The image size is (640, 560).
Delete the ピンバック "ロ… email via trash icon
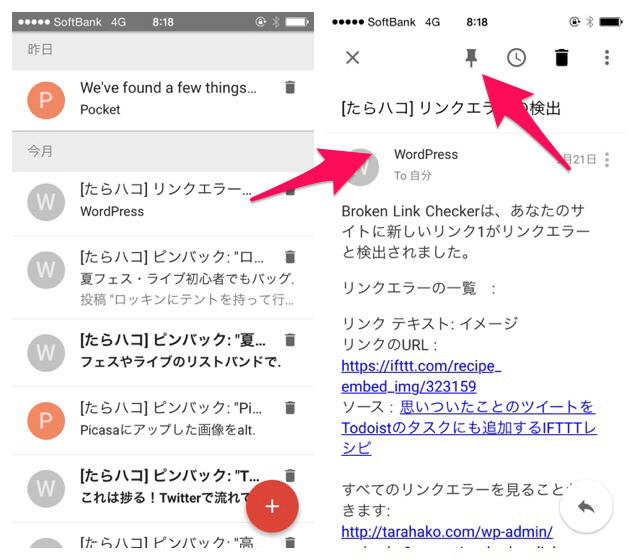point(290,257)
